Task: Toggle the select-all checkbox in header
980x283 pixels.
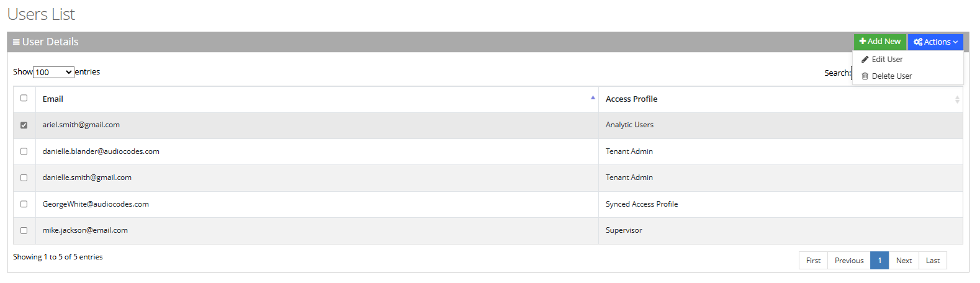Action: 24,98
